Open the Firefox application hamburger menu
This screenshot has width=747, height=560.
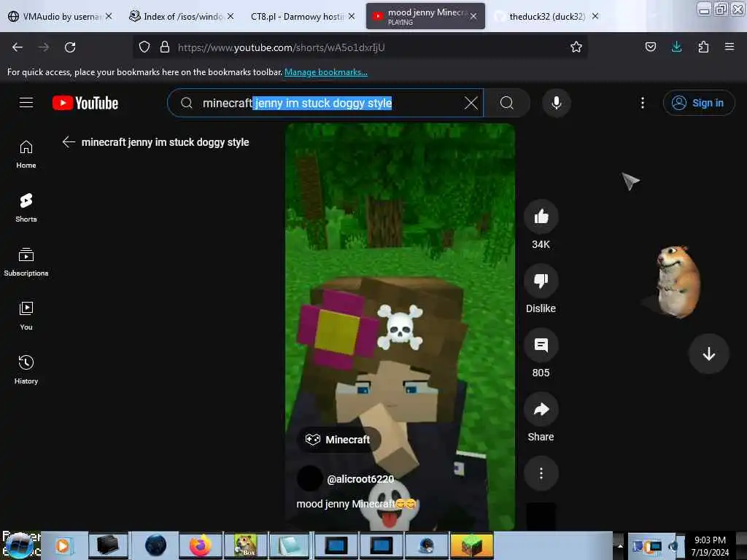pos(729,47)
